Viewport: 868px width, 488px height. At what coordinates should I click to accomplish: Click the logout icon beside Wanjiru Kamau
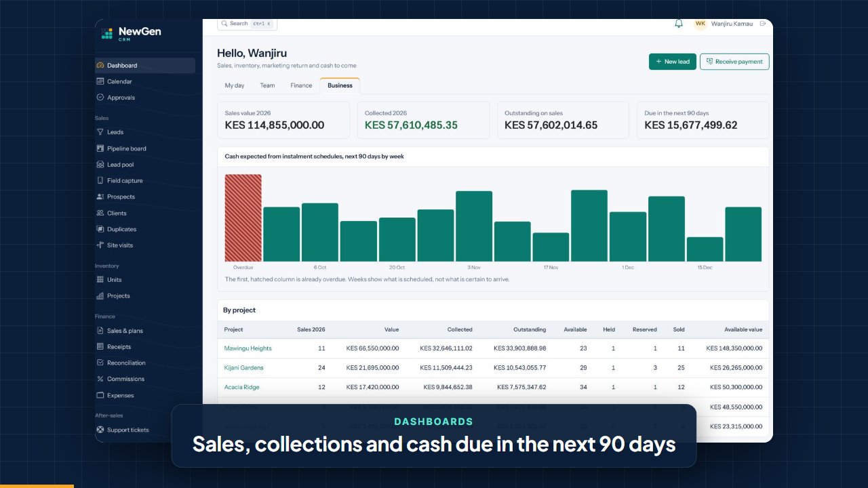pos(763,24)
